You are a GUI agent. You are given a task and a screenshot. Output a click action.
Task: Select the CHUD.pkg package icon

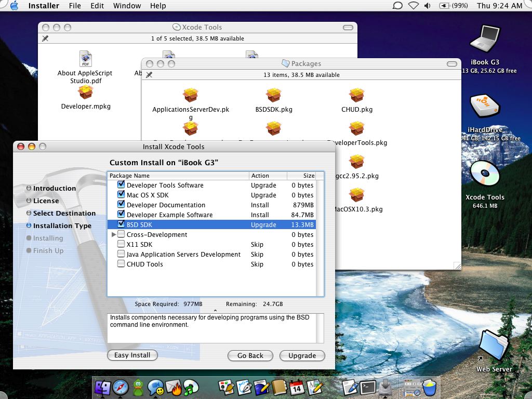coord(357,96)
